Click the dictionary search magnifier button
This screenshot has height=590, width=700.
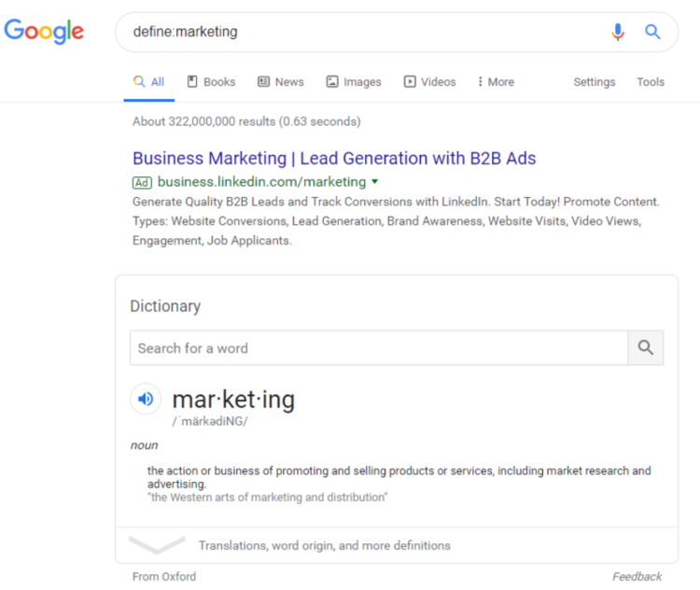tap(645, 347)
